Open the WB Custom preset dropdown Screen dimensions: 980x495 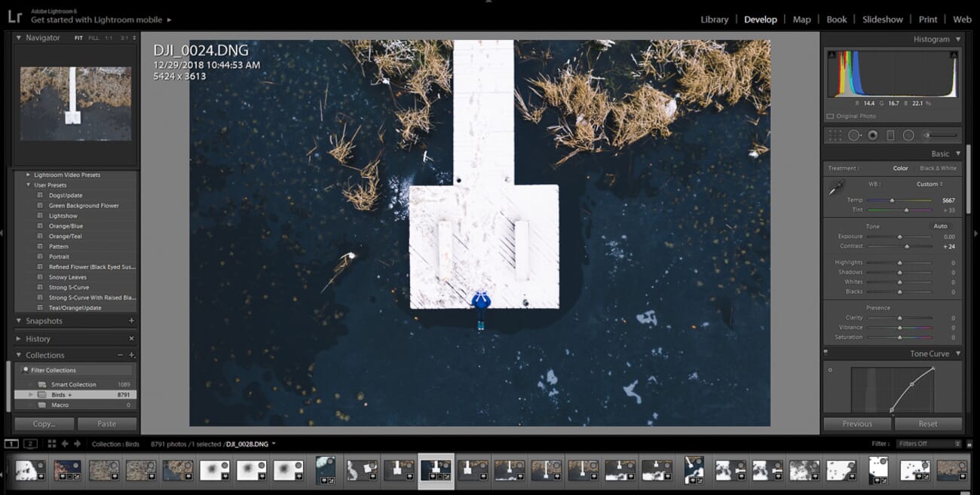pos(929,184)
